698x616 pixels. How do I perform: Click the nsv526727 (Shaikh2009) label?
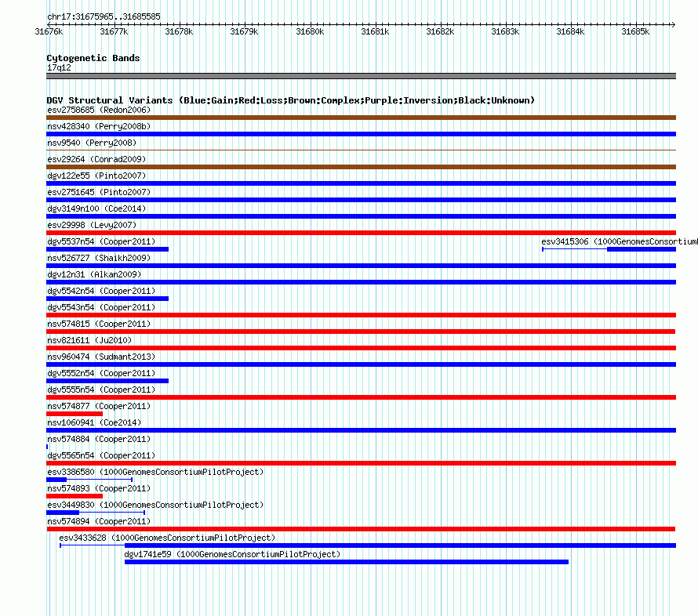99,258
